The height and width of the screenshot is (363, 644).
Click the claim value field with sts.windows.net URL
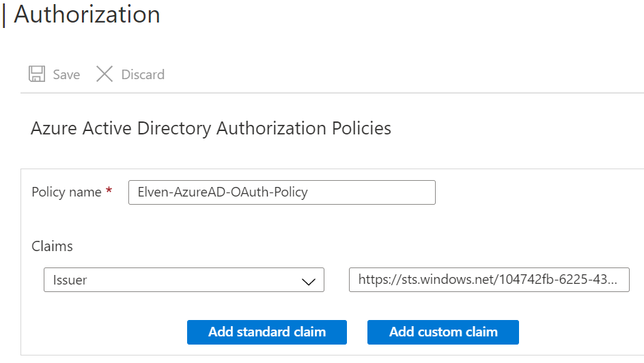[489, 280]
